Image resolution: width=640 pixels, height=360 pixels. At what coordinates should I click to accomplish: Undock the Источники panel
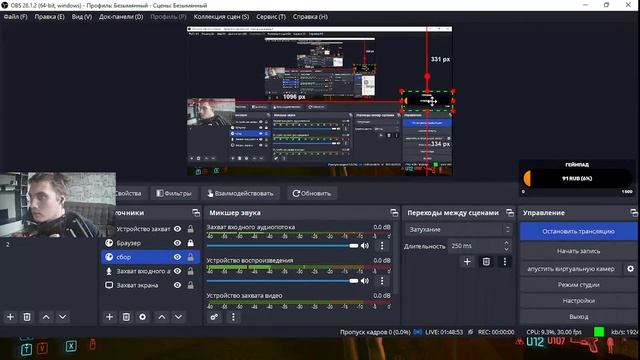tap(196, 213)
